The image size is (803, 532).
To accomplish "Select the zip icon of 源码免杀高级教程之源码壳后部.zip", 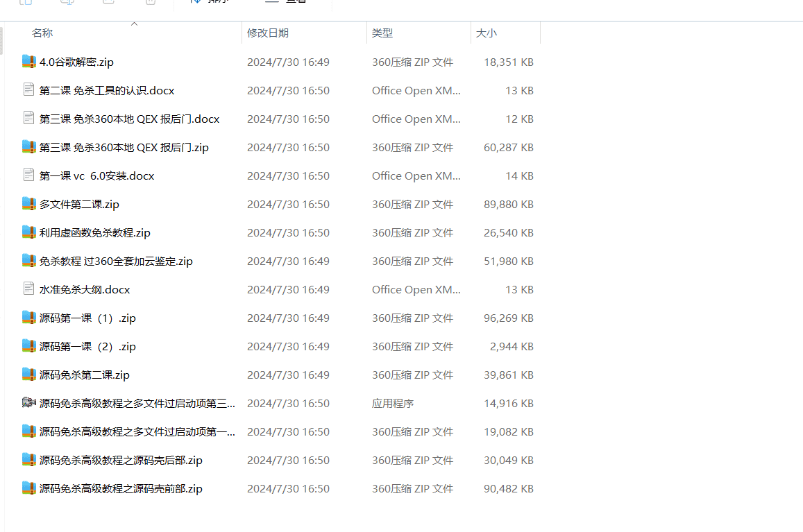I will click(x=28, y=461).
